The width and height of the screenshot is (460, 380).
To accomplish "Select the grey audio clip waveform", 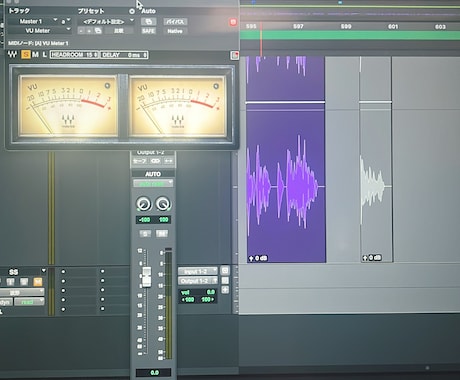I will pyautogui.click(x=376, y=185).
